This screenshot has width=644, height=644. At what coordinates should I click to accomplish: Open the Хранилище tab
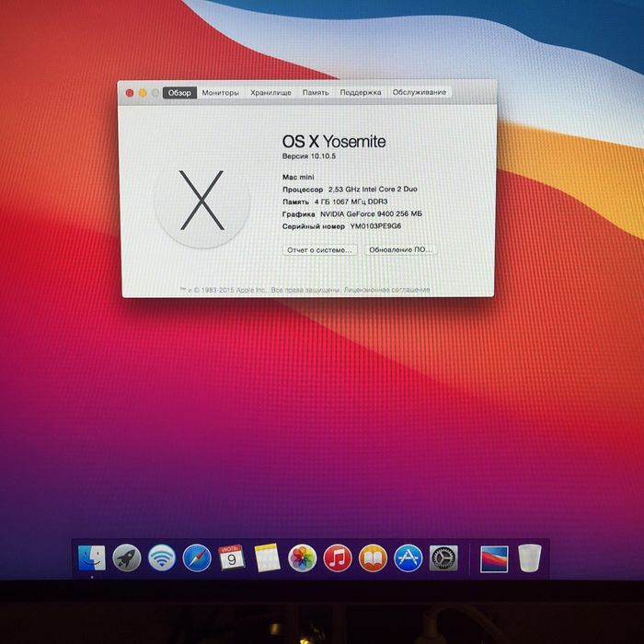click(x=270, y=93)
